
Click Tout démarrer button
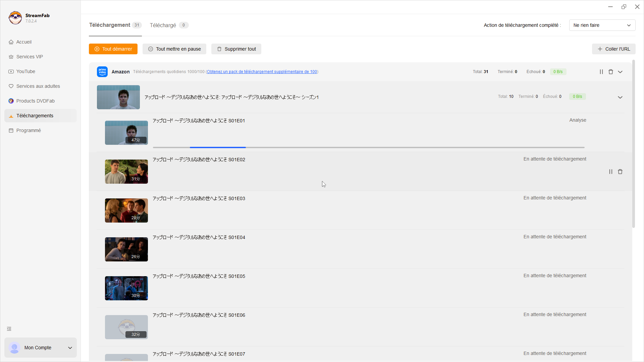[113, 49]
